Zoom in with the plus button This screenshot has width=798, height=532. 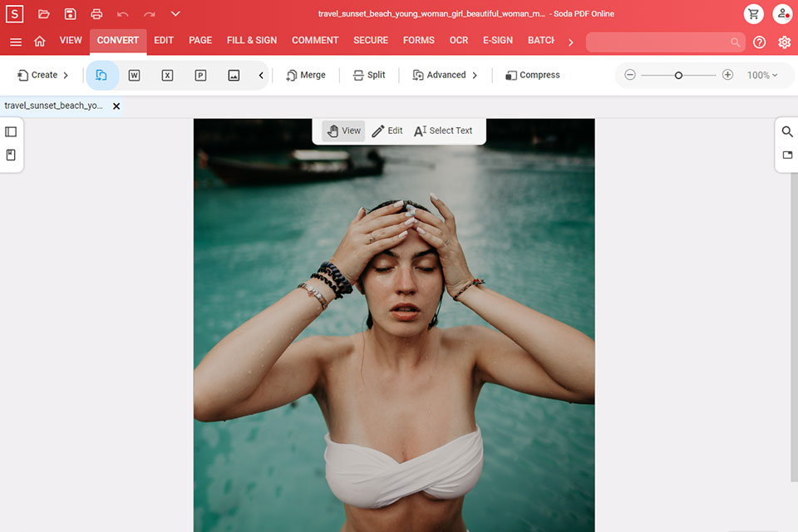pos(728,75)
